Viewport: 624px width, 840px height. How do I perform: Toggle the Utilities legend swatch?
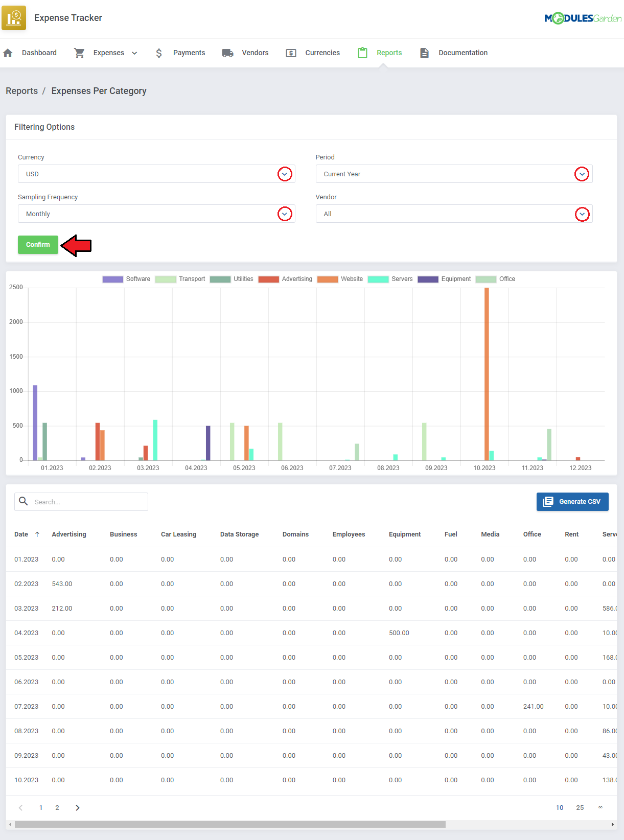tap(220, 279)
